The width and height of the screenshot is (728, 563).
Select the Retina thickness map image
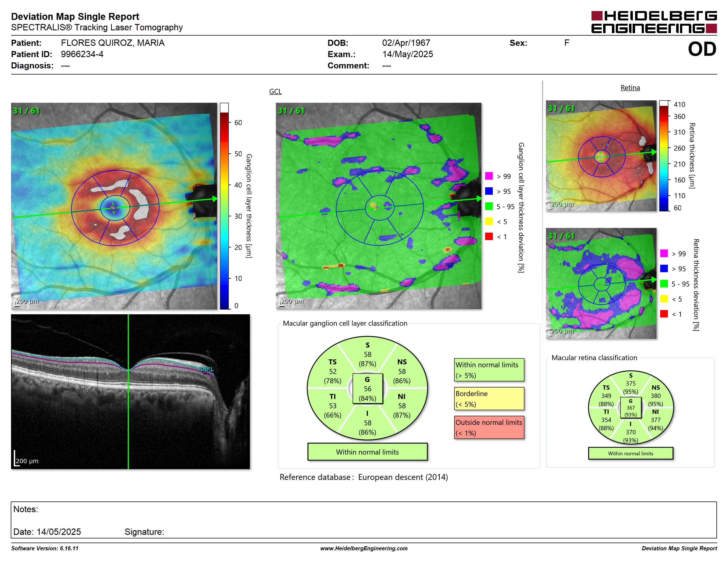601,156
